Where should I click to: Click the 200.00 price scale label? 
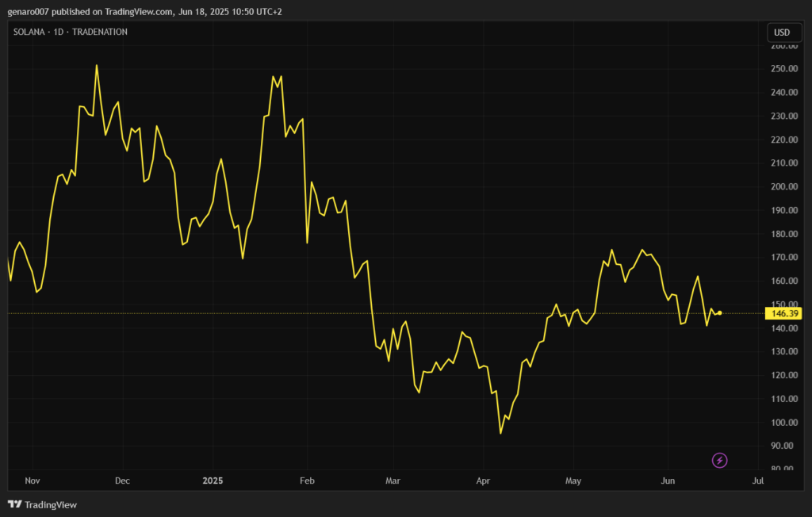(784, 187)
